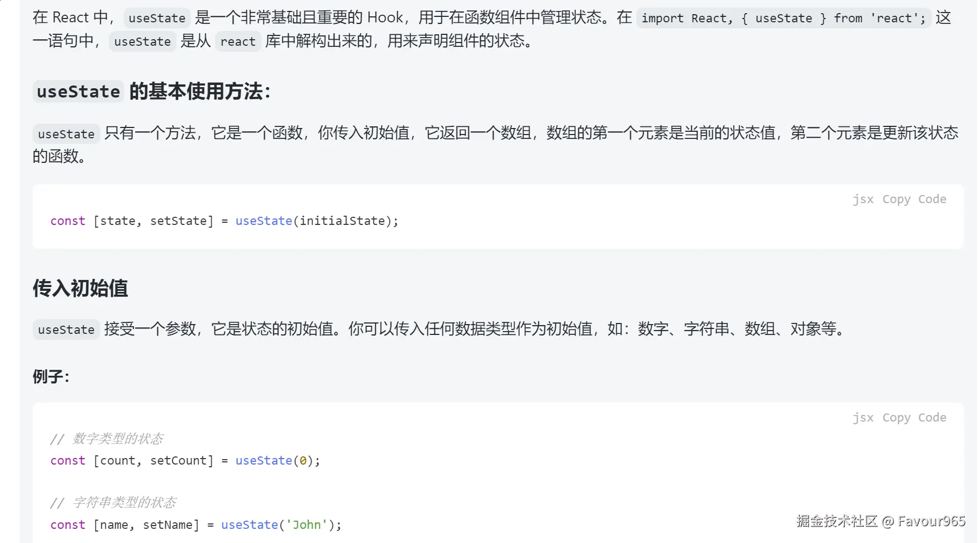
Task: Click the useState tag before 只有一个方法
Action: tap(66, 134)
